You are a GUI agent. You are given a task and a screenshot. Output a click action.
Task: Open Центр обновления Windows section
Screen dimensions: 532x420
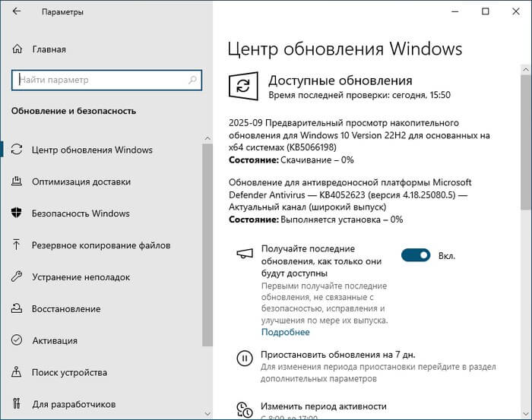[x=92, y=150]
